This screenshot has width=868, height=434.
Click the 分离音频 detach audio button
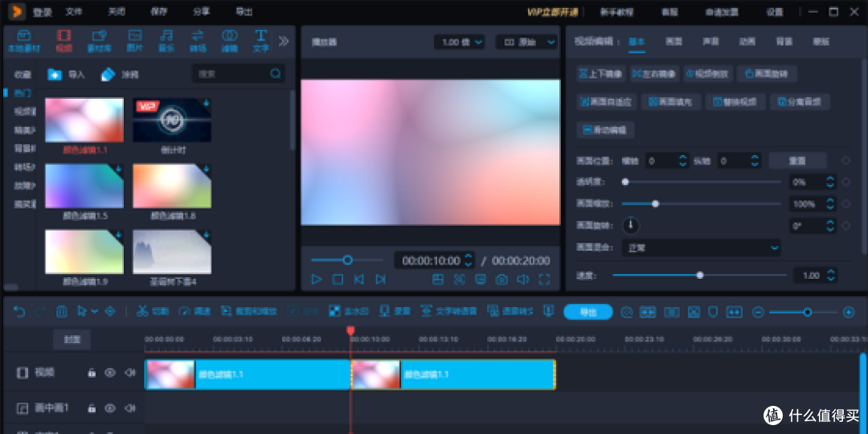(x=800, y=102)
